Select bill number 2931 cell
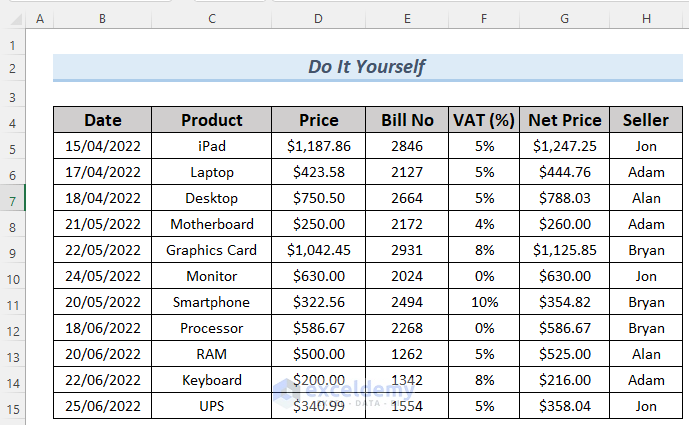The width and height of the screenshot is (689, 425). tap(407, 250)
